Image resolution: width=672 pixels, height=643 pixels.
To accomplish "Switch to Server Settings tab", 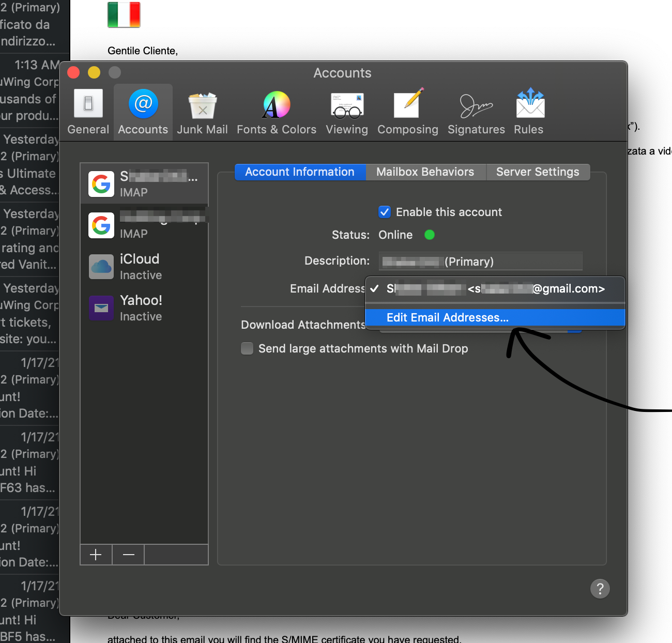I will pyautogui.click(x=538, y=172).
